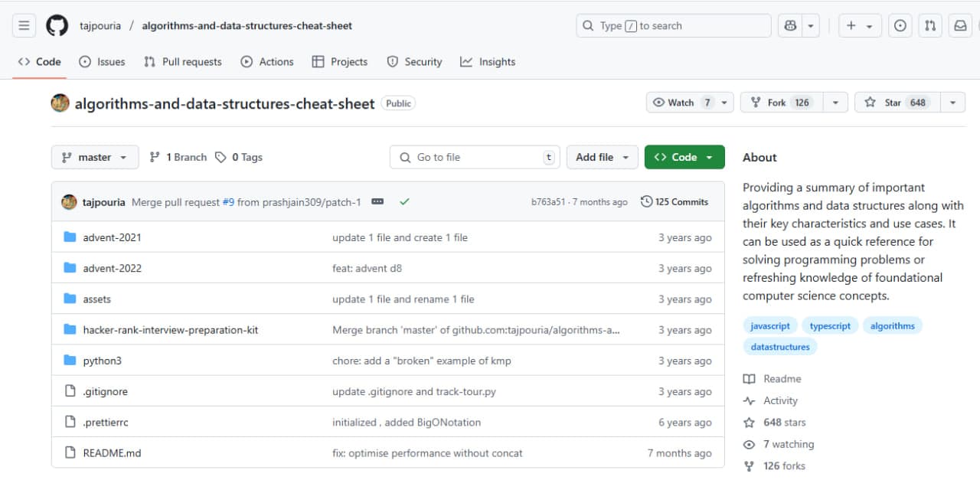This screenshot has height=480, width=980.
Task: Open the Fork options dropdown arrow
Action: click(x=835, y=103)
